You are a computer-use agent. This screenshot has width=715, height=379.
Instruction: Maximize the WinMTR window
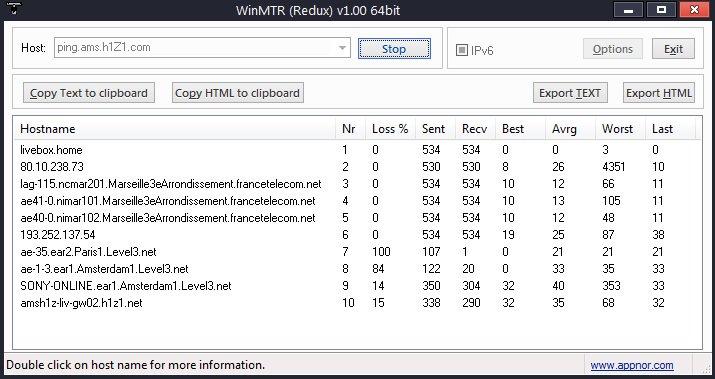tap(661, 10)
